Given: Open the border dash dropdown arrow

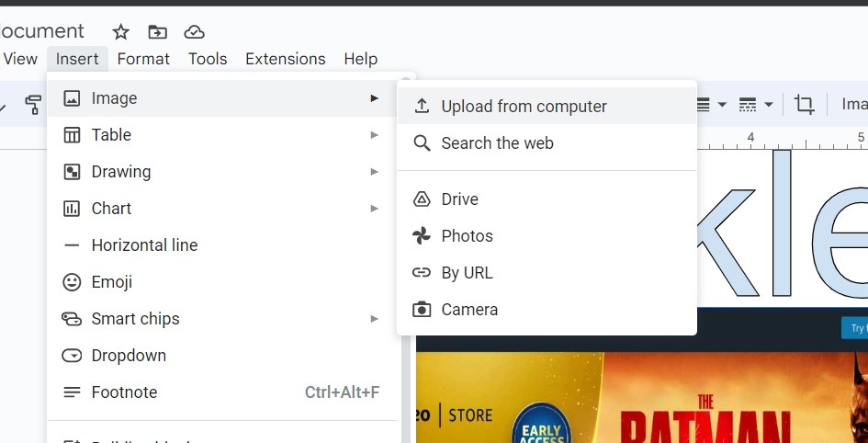Looking at the screenshot, I should pos(769,104).
